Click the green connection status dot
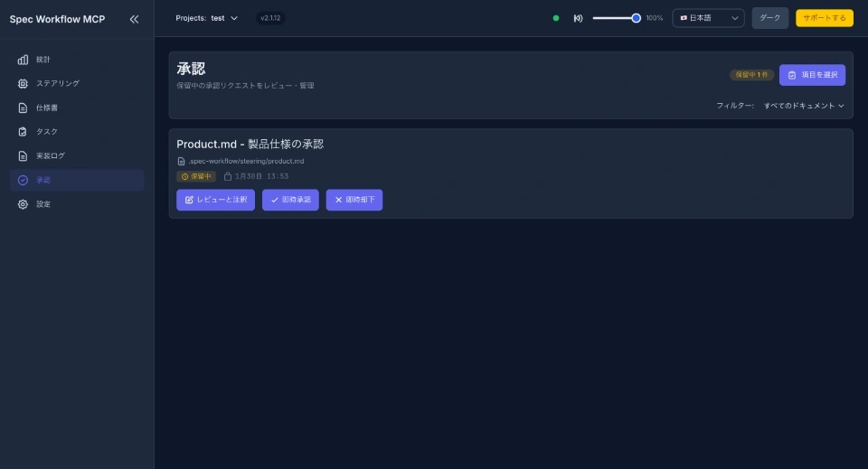This screenshot has width=868, height=469. pyautogui.click(x=556, y=18)
